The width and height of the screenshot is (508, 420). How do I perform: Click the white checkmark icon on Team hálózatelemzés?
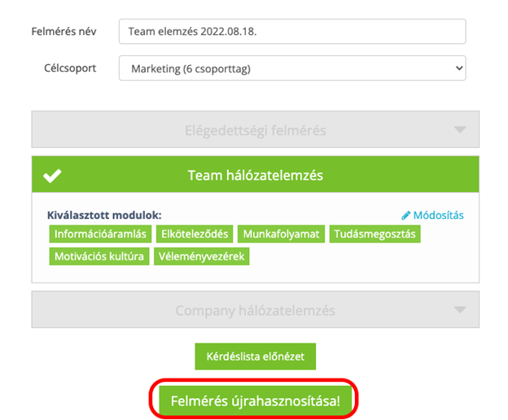click(53, 176)
